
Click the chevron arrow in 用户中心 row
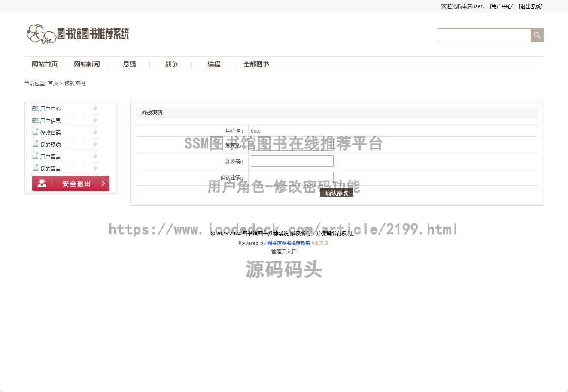(x=95, y=108)
